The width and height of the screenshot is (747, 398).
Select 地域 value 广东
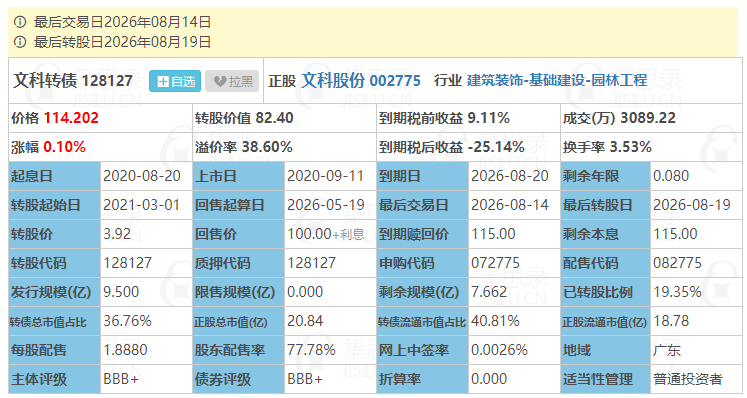[667, 350]
